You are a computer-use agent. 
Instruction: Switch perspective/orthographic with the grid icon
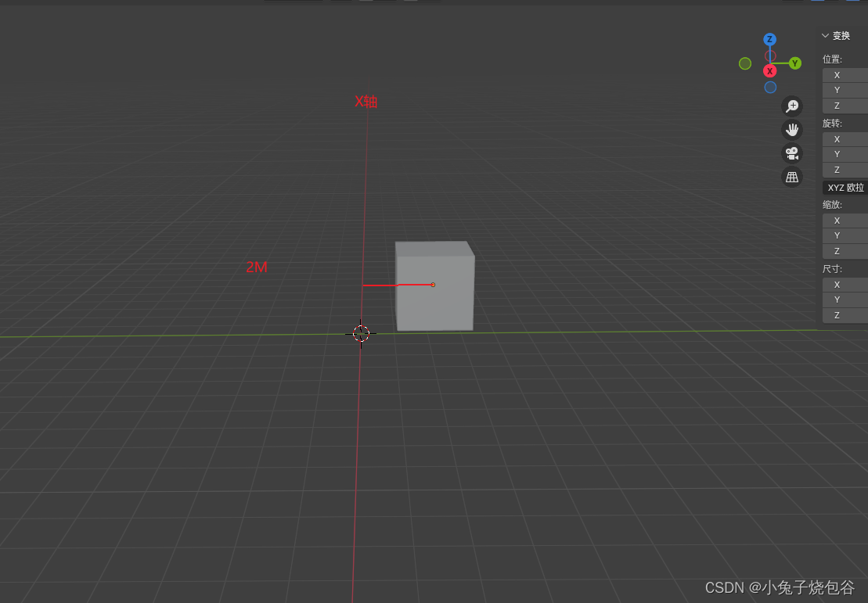(x=792, y=177)
